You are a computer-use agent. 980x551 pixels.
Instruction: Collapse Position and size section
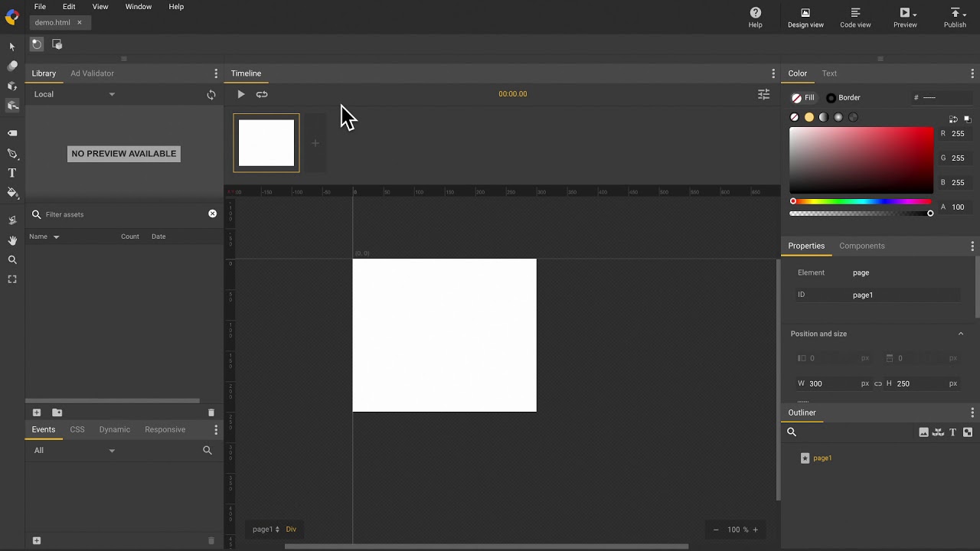click(x=961, y=334)
